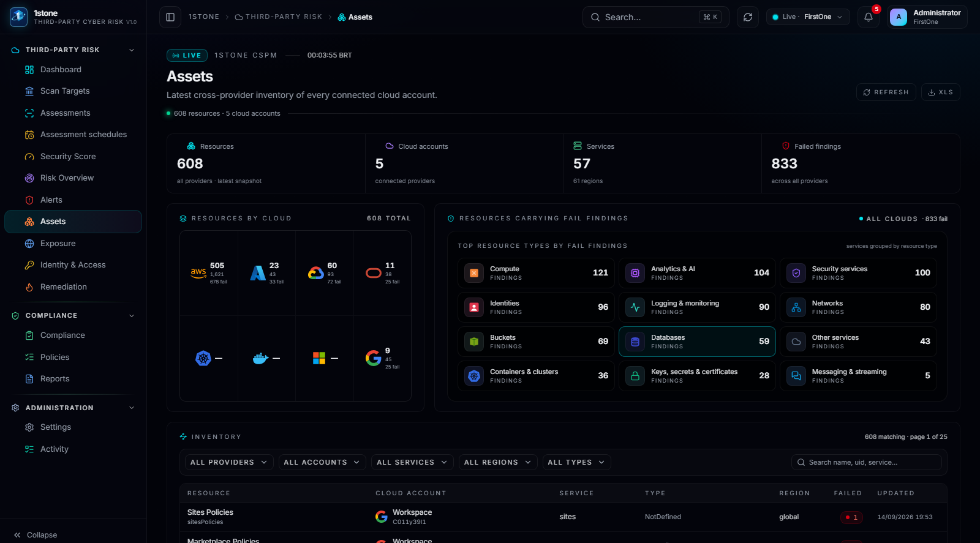
Task: Select the Azure cloud tile
Action: tap(267, 274)
